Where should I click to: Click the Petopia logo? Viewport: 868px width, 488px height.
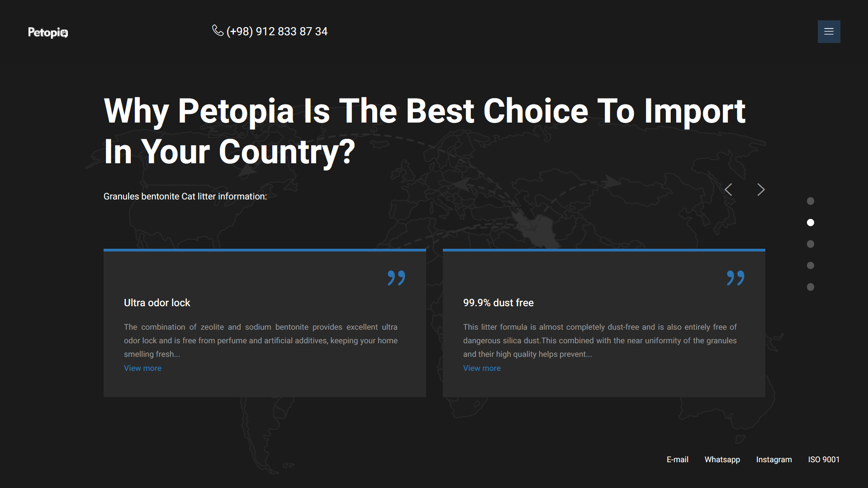[x=48, y=33]
